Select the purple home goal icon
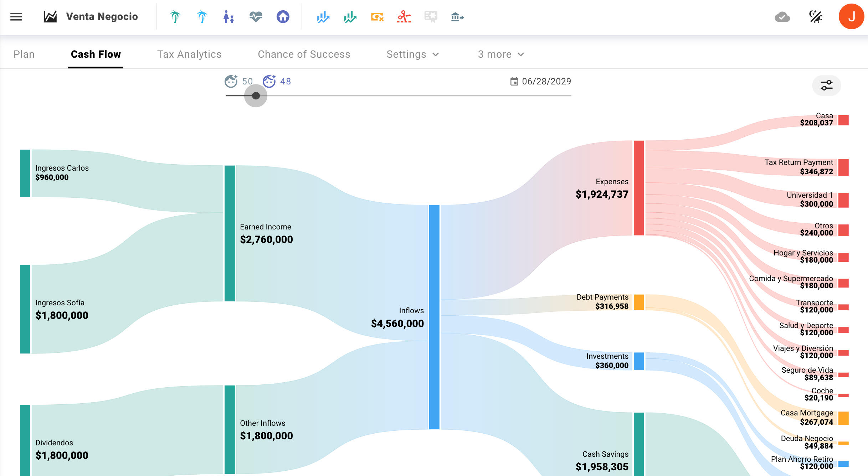 pos(283,17)
